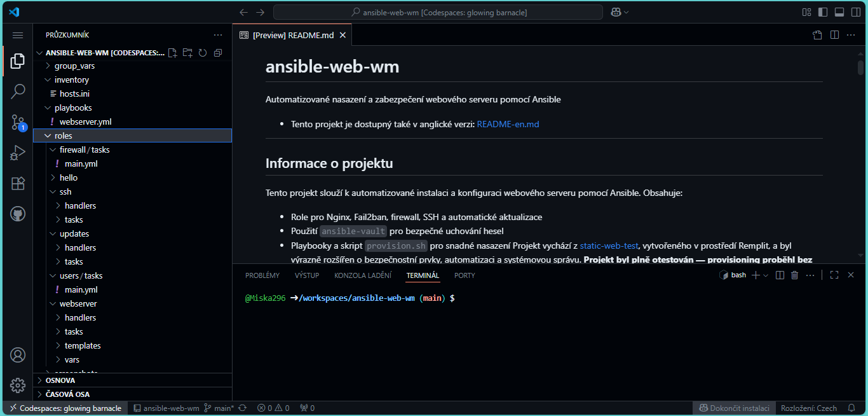Open Run and Debug view
Screen dimensions: 868x416
point(18,153)
